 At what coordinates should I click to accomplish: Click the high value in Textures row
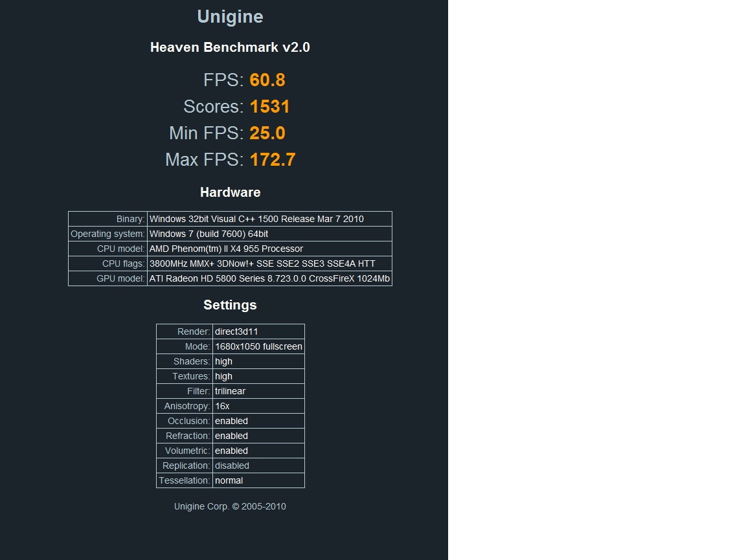coord(258,376)
